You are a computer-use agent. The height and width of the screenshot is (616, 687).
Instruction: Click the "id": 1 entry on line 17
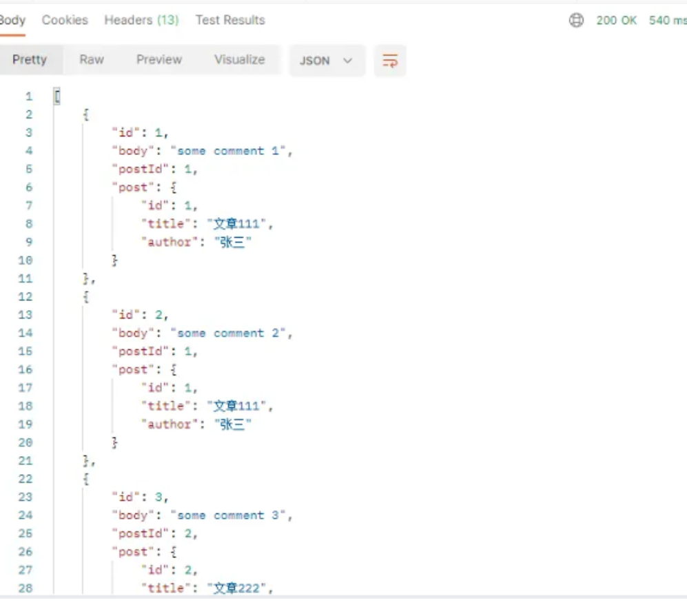(x=170, y=388)
